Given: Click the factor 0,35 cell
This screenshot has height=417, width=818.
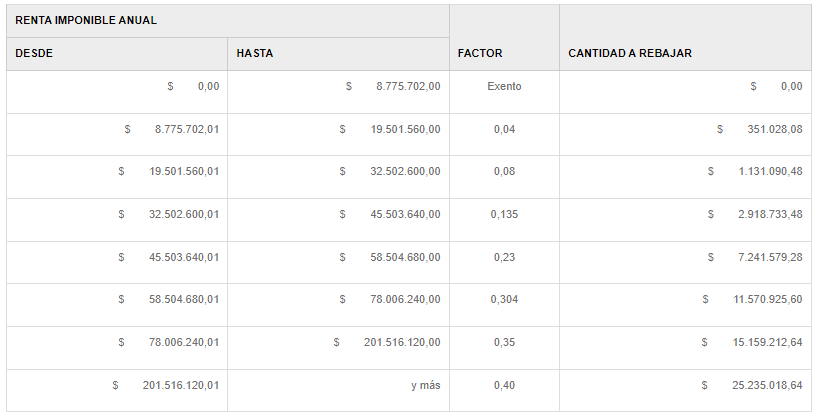Looking at the screenshot, I should (x=504, y=348).
